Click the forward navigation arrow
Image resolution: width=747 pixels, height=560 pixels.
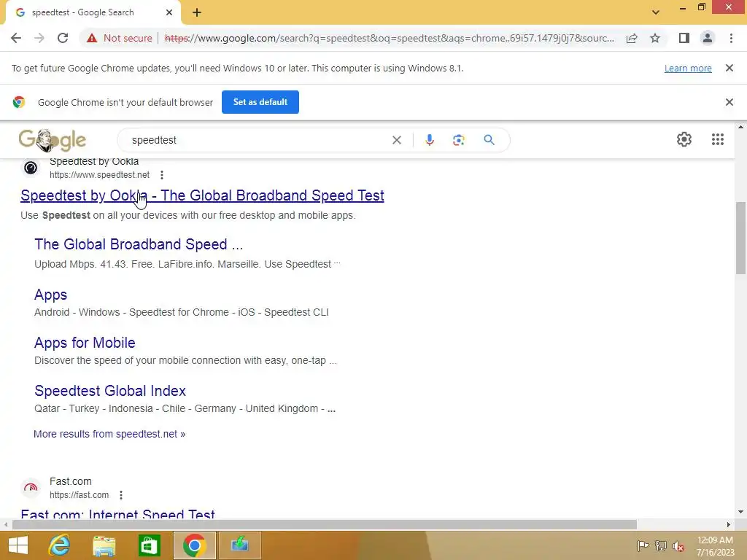[x=39, y=38]
